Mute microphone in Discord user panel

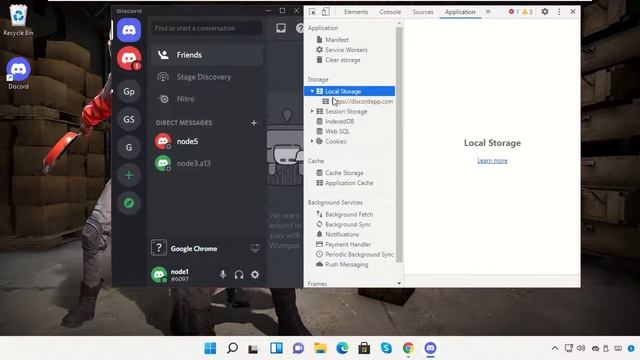[223, 275]
